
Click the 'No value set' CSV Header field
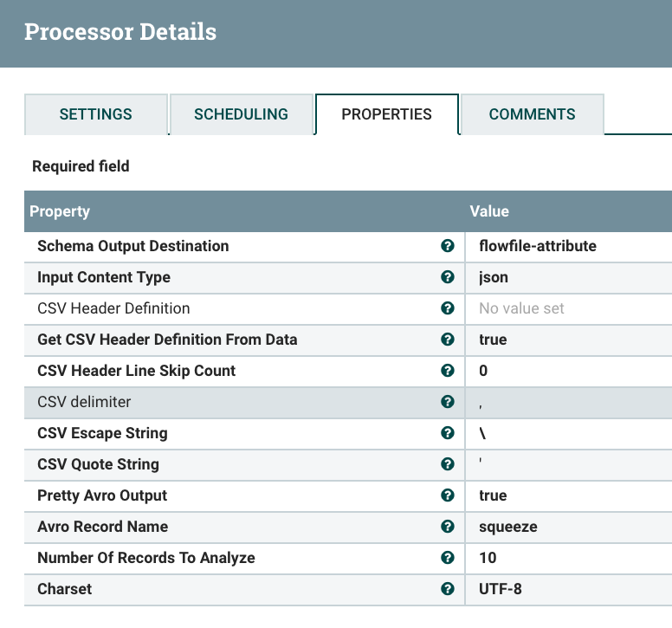tap(521, 308)
